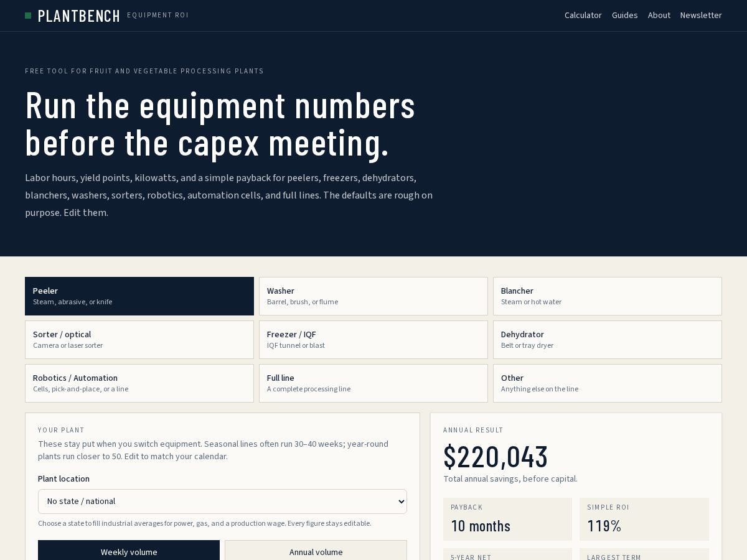Go to the About page
This screenshot has width=747, height=560.
(659, 16)
